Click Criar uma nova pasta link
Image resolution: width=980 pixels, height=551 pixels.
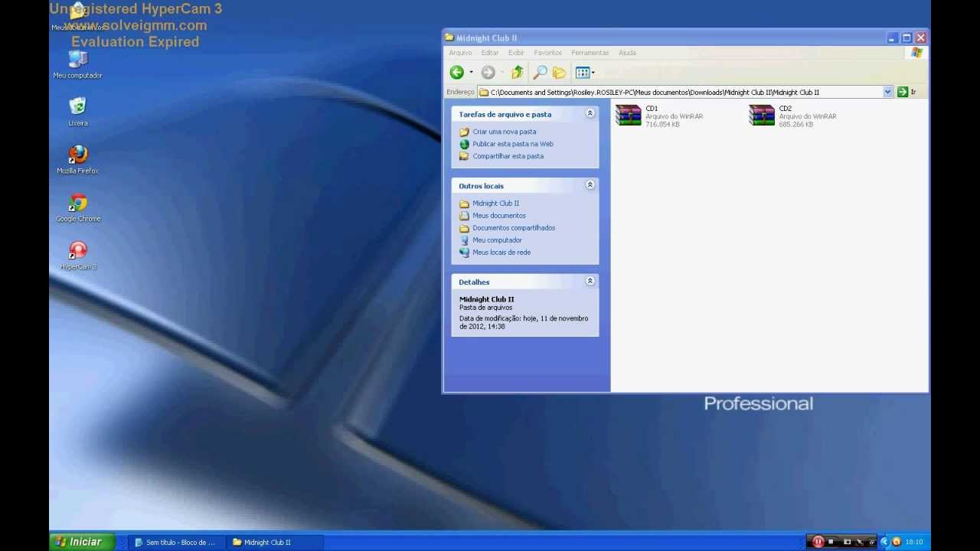[x=505, y=132]
